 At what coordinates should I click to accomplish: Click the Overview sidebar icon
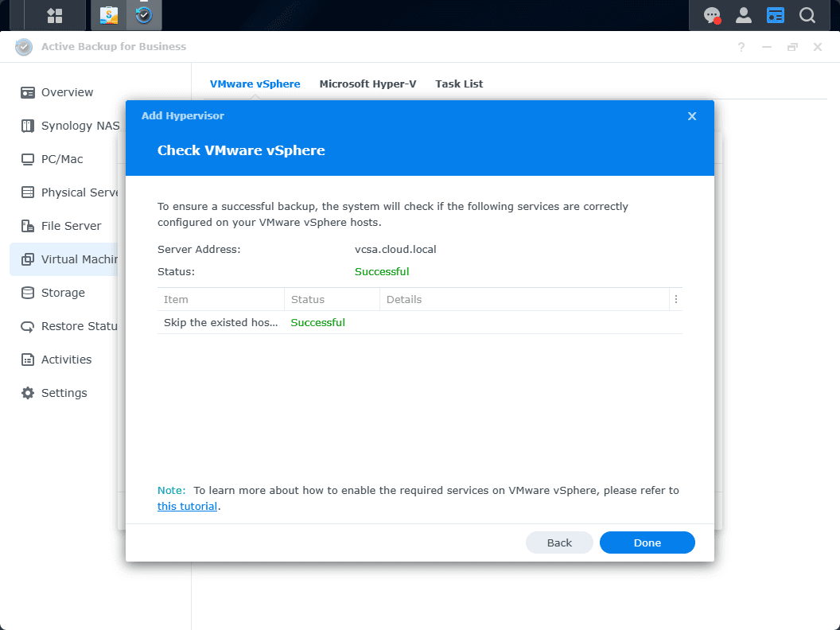(x=27, y=93)
